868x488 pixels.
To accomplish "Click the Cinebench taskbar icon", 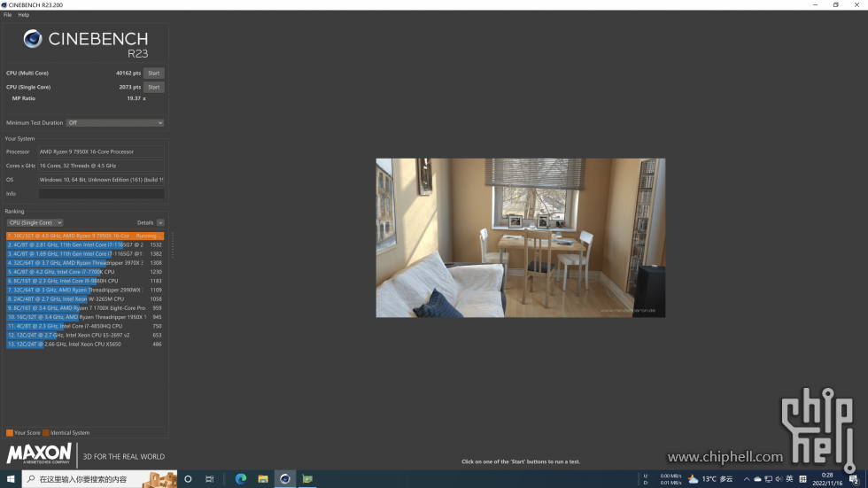I will 285,479.
